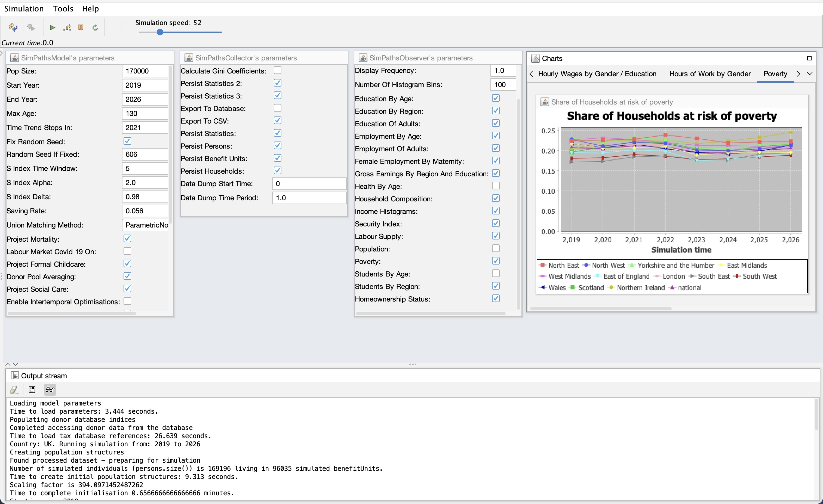Click the Charts panel horizontal scrollbar
823x504 pixels.
point(601,309)
